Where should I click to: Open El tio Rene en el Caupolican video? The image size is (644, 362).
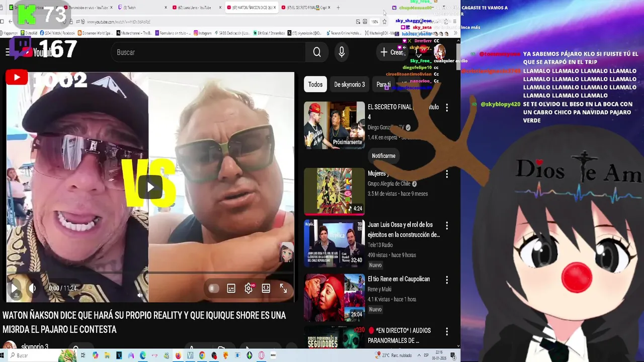coord(398,279)
